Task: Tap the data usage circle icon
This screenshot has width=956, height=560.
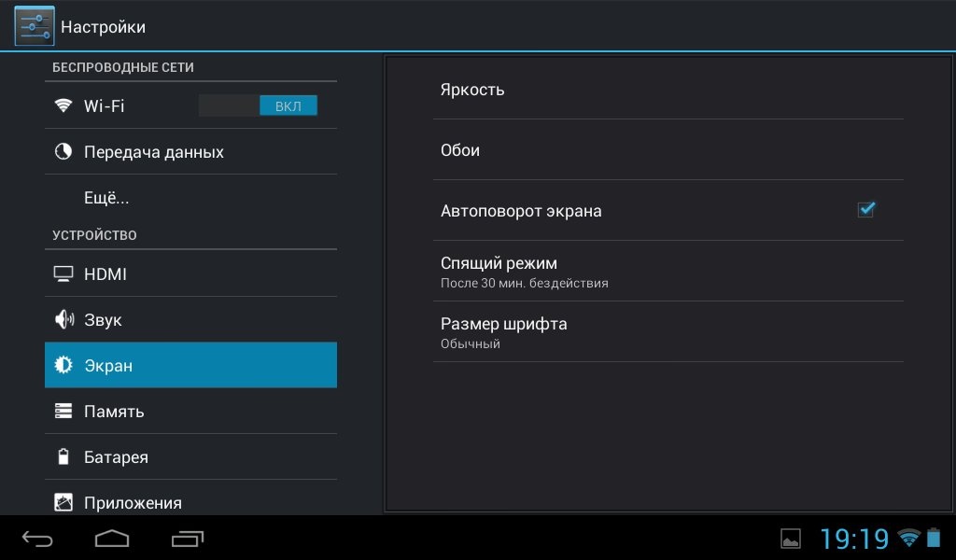Action: (63, 151)
